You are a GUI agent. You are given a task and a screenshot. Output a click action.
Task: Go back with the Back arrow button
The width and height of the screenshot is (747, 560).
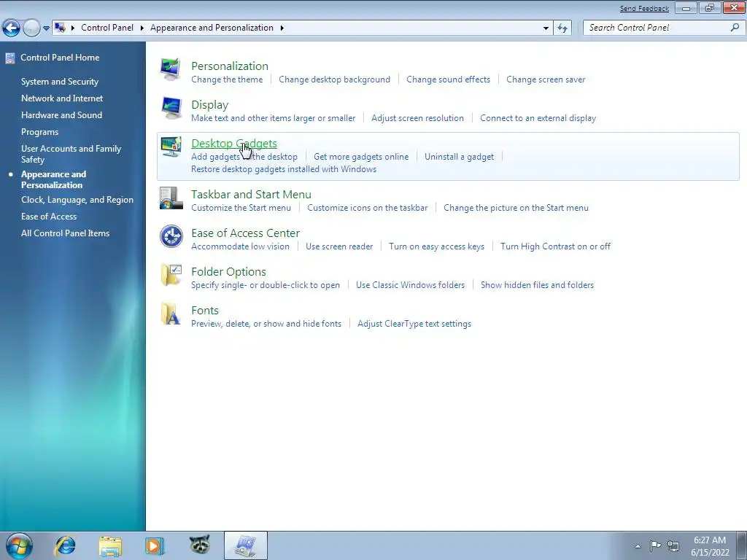[x=11, y=28]
